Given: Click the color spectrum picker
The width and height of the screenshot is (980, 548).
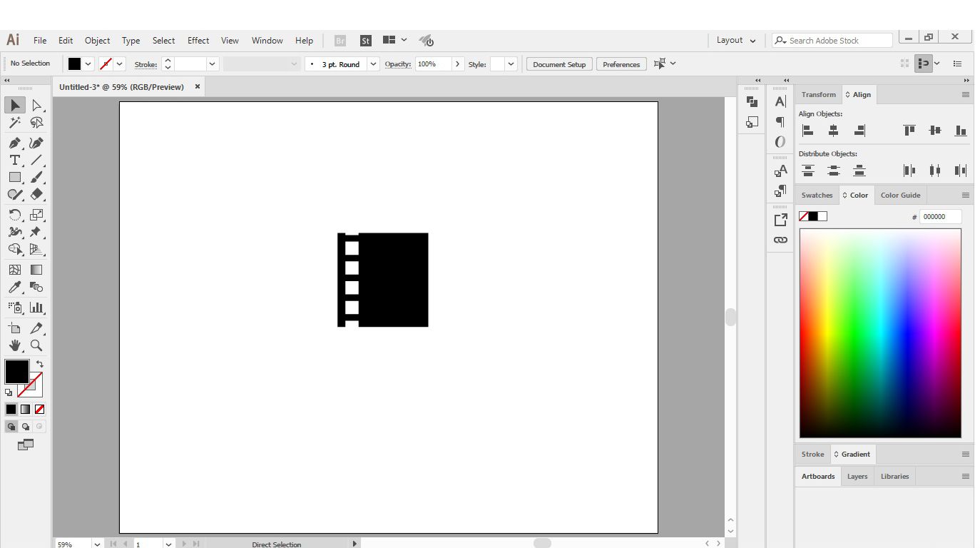Looking at the screenshot, I should pyautogui.click(x=880, y=333).
